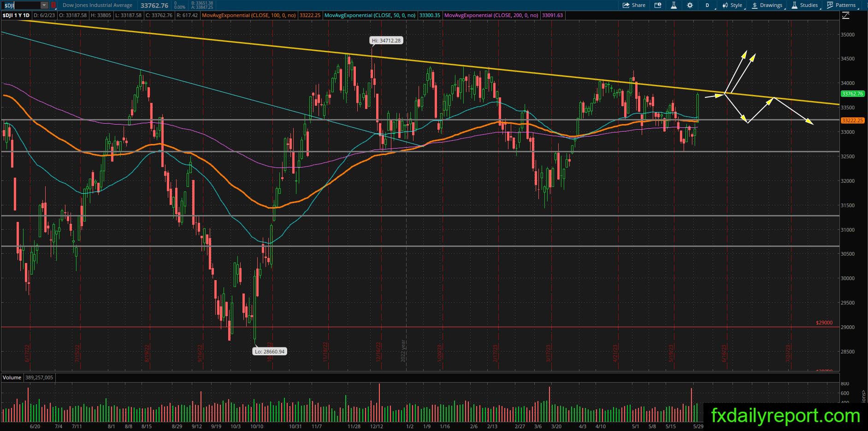
Task: Click the ask value A: 33847.25
Action: (201, 7)
